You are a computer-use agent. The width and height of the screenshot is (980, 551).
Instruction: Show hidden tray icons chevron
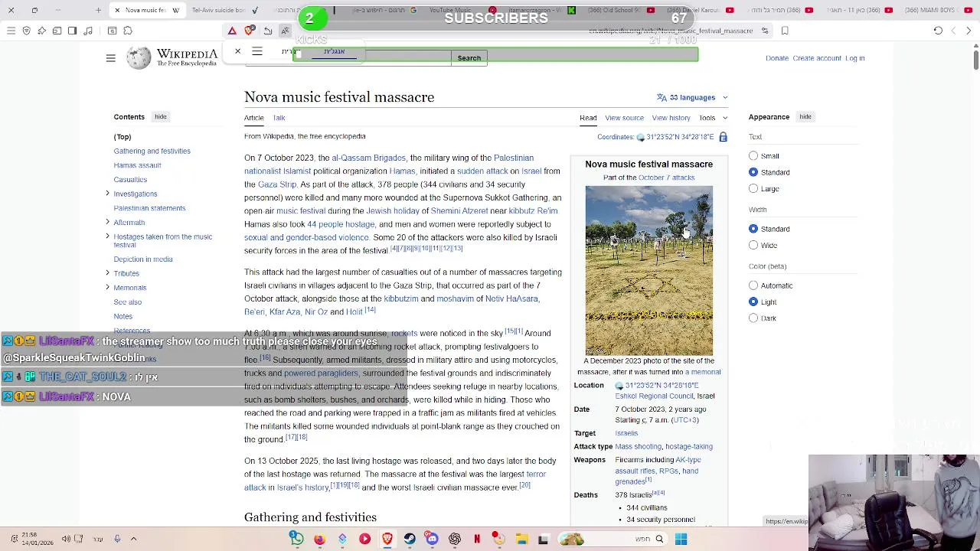133,539
